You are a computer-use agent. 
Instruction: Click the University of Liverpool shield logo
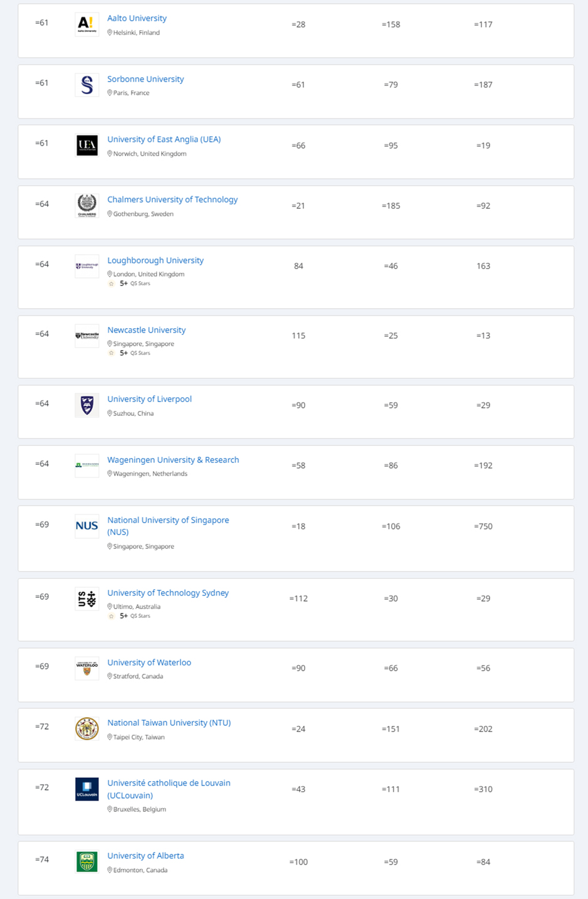click(x=87, y=405)
